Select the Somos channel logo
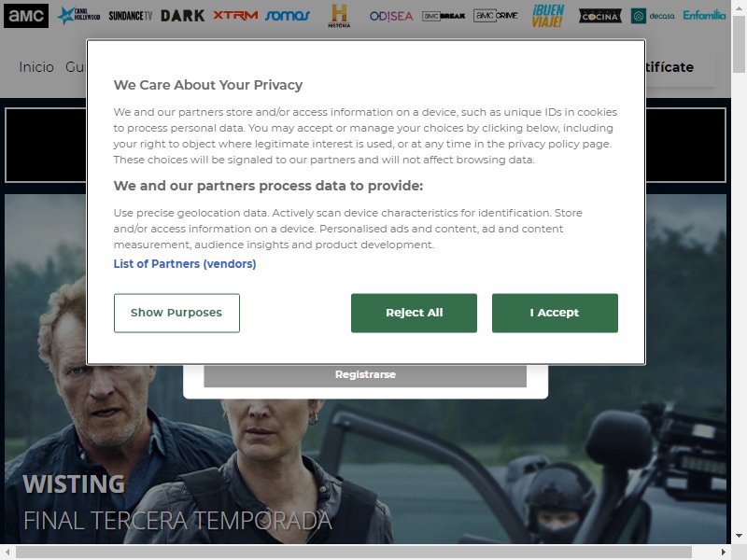Image resolution: width=747 pixels, height=560 pixels. [x=288, y=16]
